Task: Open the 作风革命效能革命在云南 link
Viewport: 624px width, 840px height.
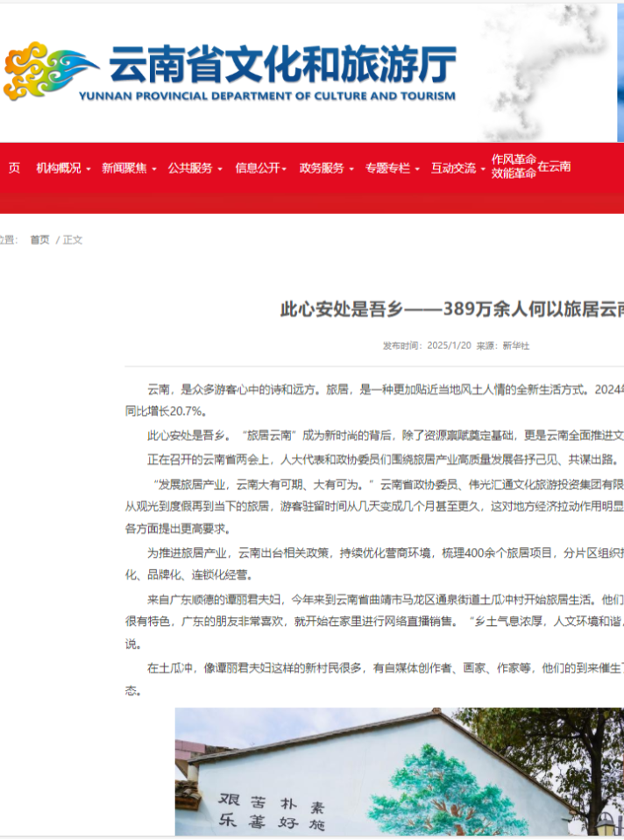Action: click(x=530, y=167)
